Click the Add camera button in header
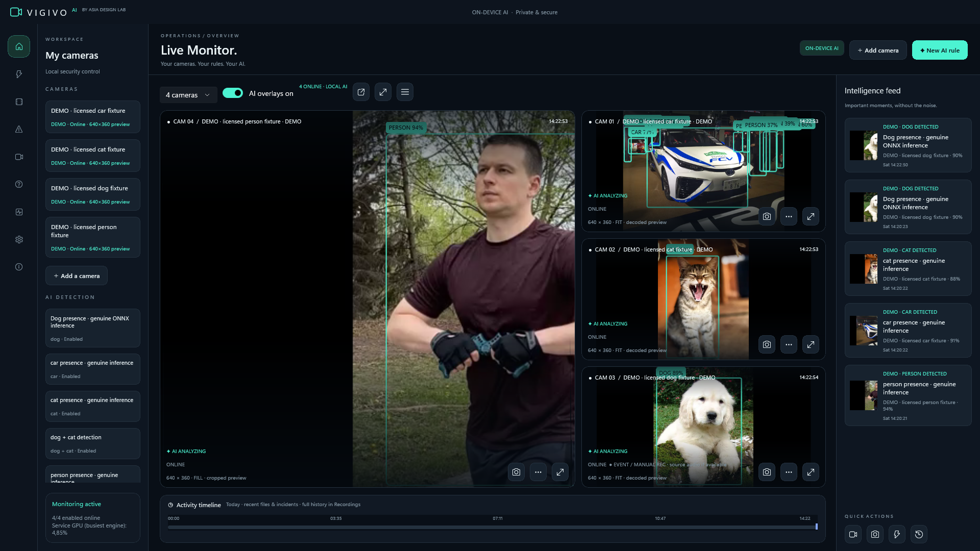 coord(878,50)
